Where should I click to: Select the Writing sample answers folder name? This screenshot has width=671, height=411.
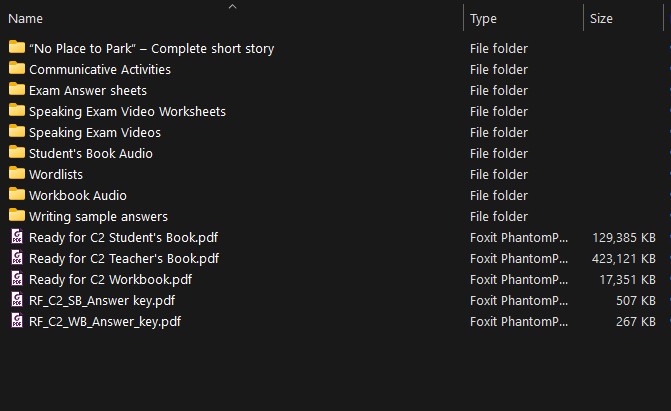pos(98,216)
